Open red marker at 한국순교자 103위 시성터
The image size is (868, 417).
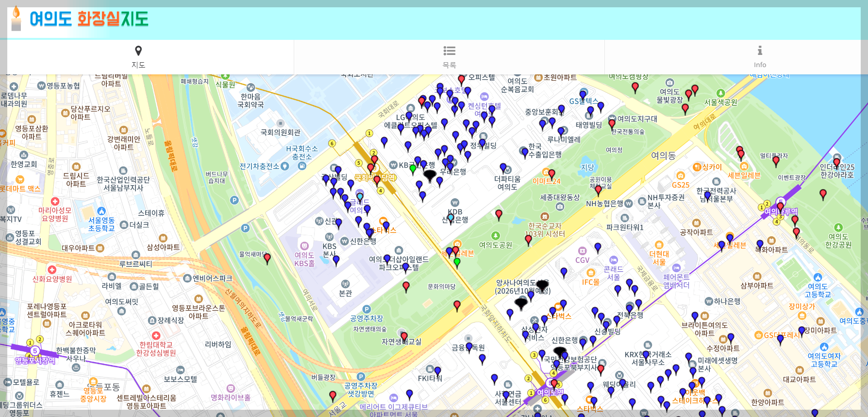point(529,240)
